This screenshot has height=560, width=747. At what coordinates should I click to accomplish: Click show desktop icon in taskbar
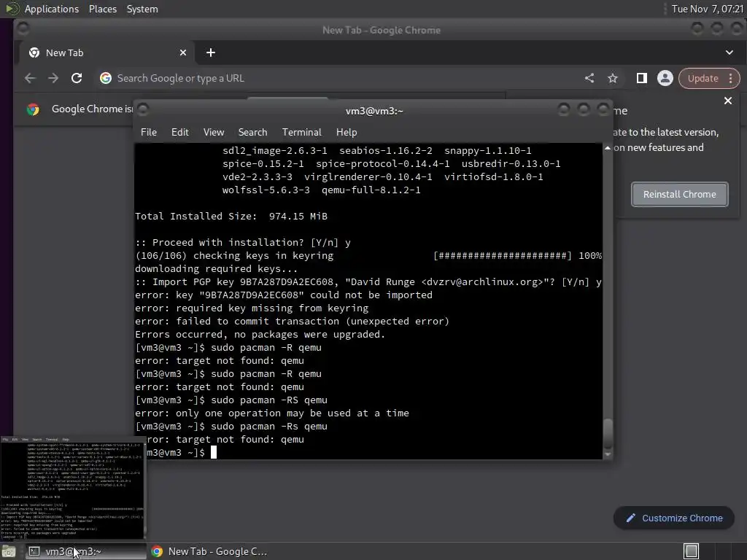point(9,551)
